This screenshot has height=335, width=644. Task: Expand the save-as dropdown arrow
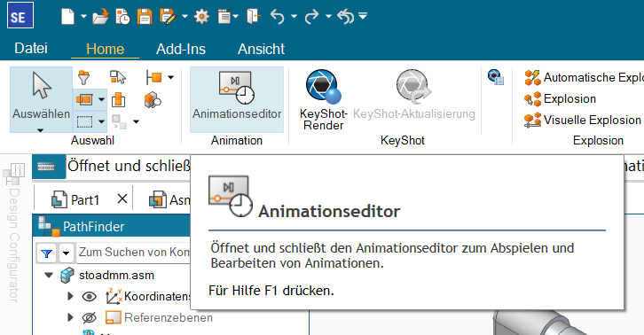coord(185,17)
